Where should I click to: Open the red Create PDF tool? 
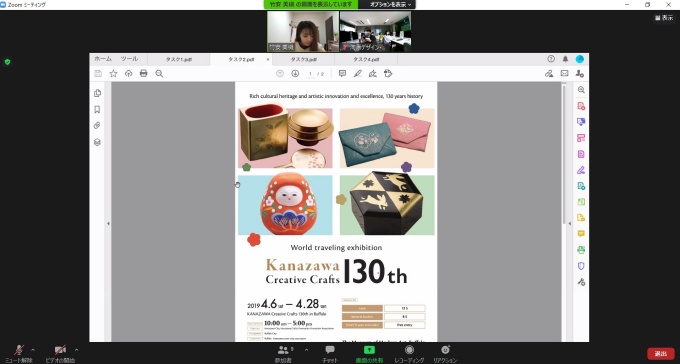coord(581,106)
